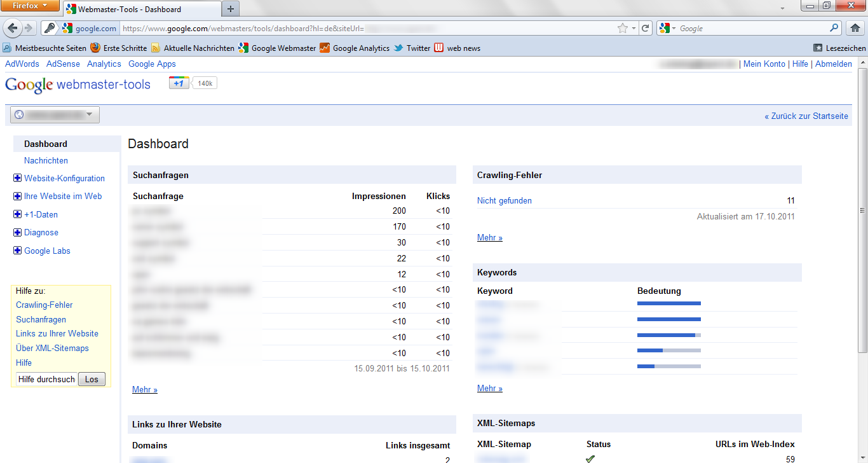The image size is (868, 463).
Task: Select Nachrichten in the sidebar
Action: pyautogui.click(x=46, y=161)
